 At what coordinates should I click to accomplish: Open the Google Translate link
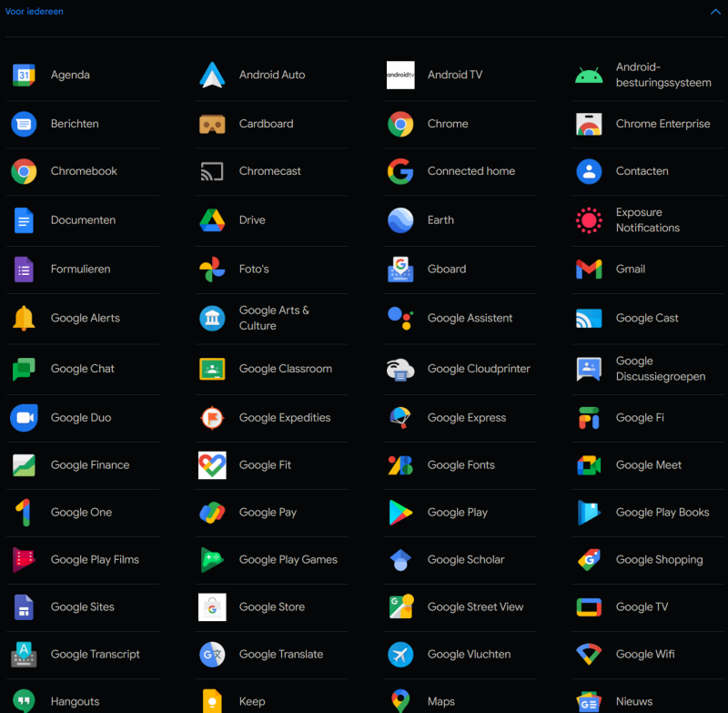(280, 654)
